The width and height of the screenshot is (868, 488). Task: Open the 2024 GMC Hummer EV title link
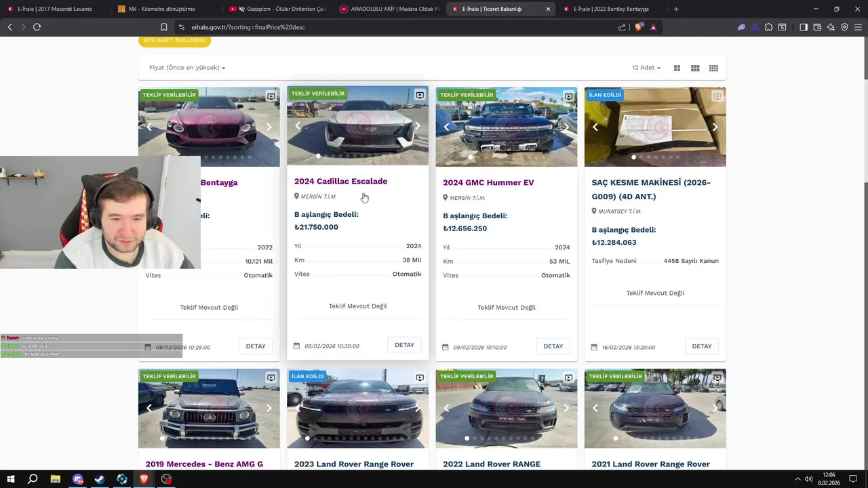point(488,182)
